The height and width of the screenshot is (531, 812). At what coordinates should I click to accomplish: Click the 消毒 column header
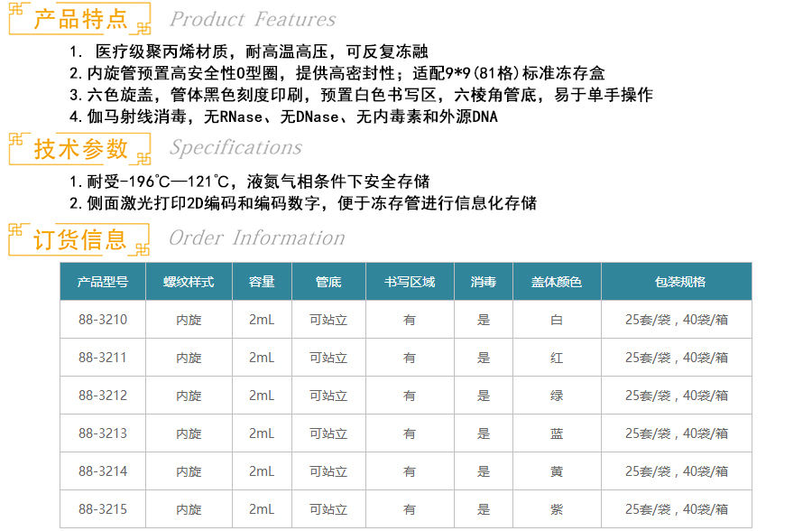click(x=484, y=282)
